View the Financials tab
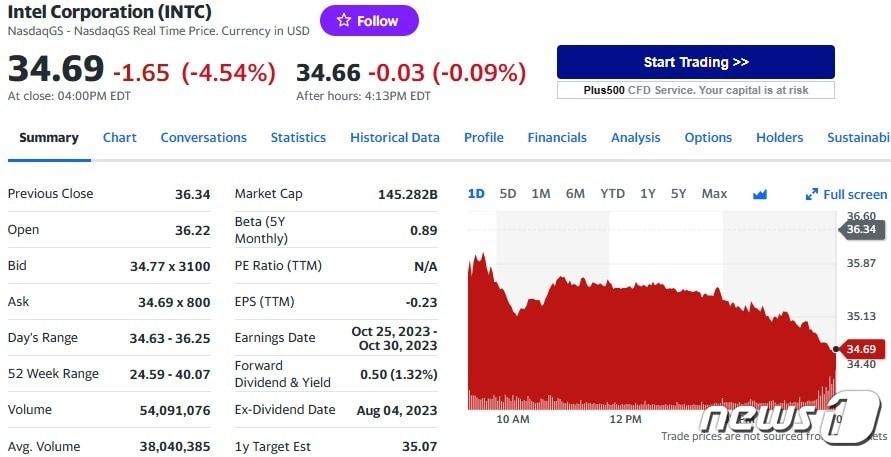The width and height of the screenshot is (891, 457). point(557,138)
